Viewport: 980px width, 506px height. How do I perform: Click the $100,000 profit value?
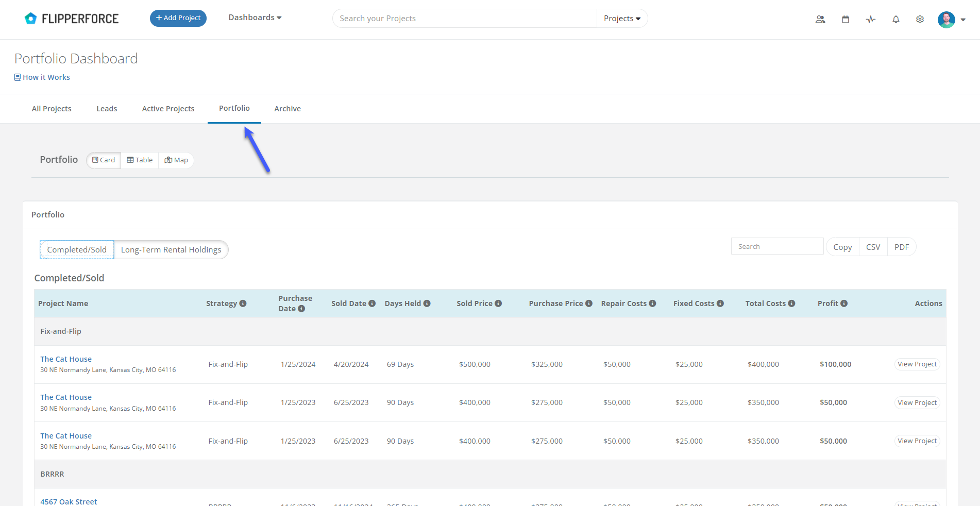[835, 364]
